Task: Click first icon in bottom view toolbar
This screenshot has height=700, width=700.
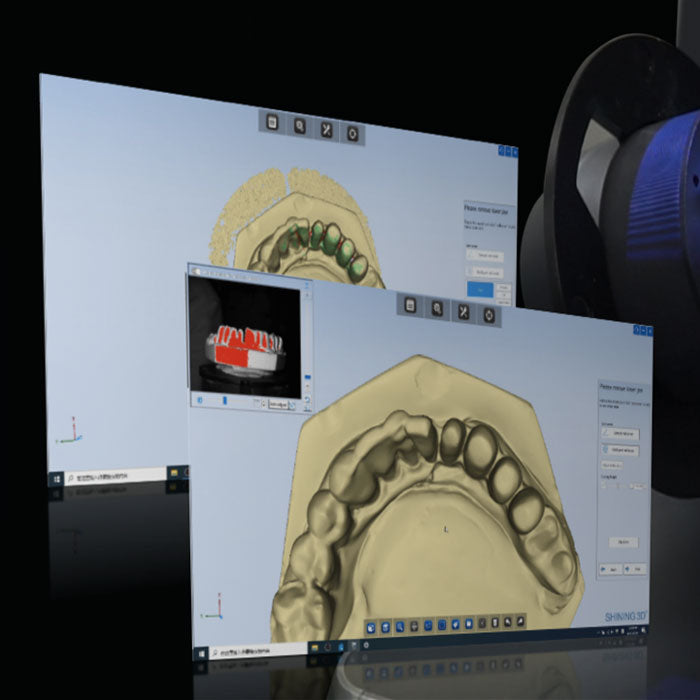Action: [371, 626]
